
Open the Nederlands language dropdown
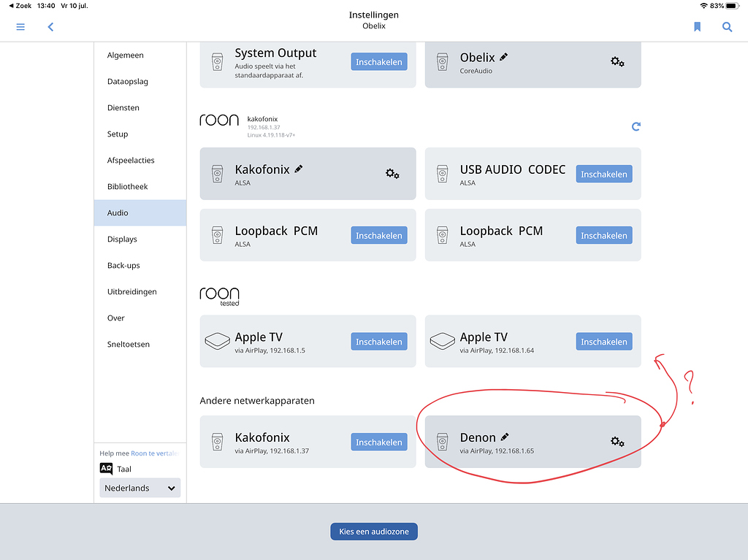(140, 487)
